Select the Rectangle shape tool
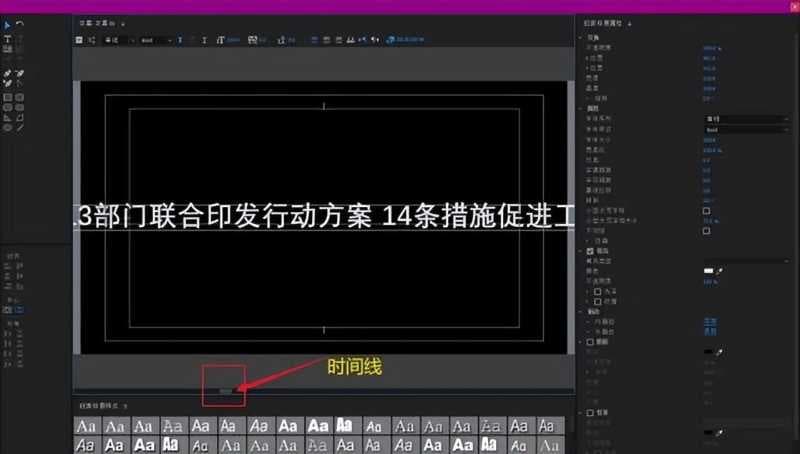This screenshot has height=454, width=800. pyautogui.click(x=7, y=97)
